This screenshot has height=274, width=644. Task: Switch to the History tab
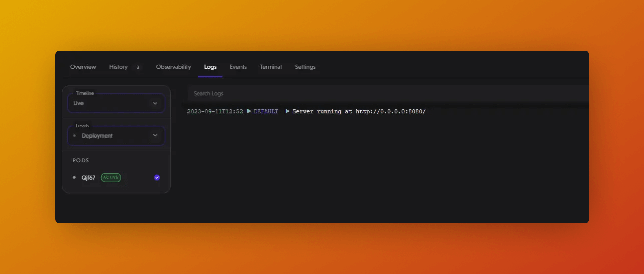(118, 67)
